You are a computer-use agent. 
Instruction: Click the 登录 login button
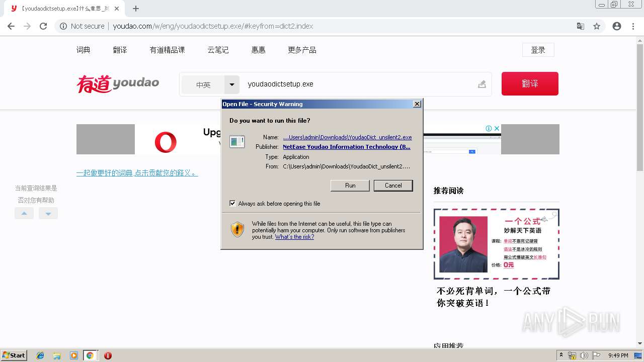[x=538, y=50]
